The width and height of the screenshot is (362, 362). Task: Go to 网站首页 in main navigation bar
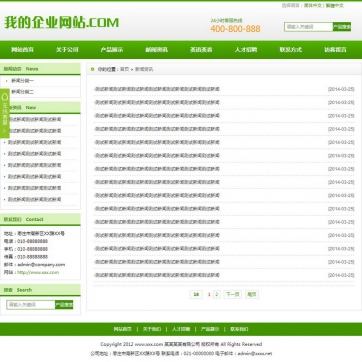click(22, 50)
